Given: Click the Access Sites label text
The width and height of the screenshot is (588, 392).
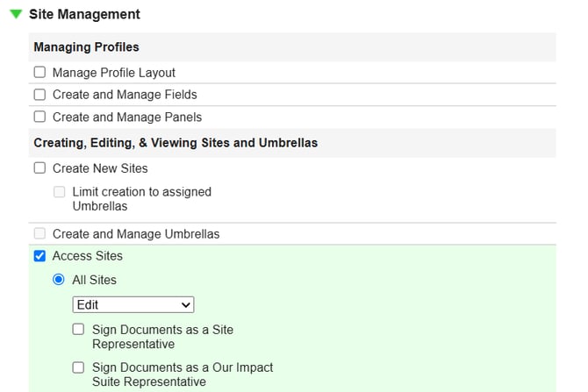Looking at the screenshot, I should coord(88,257).
